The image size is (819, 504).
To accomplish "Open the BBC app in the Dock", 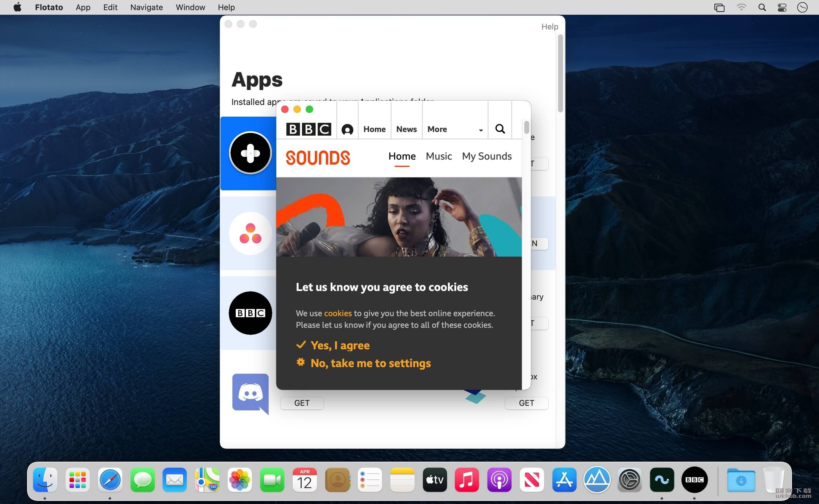I will coord(695,480).
